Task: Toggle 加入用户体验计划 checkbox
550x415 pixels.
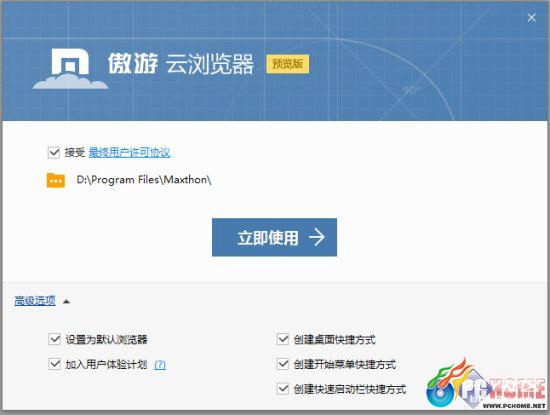Action: [54, 364]
